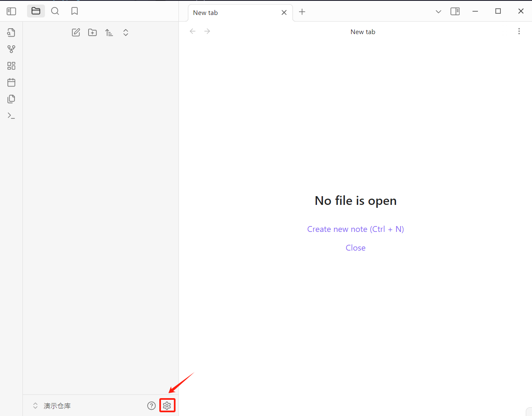Open the more options three-dot menu
The width and height of the screenshot is (532, 416).
click(519, 31)
